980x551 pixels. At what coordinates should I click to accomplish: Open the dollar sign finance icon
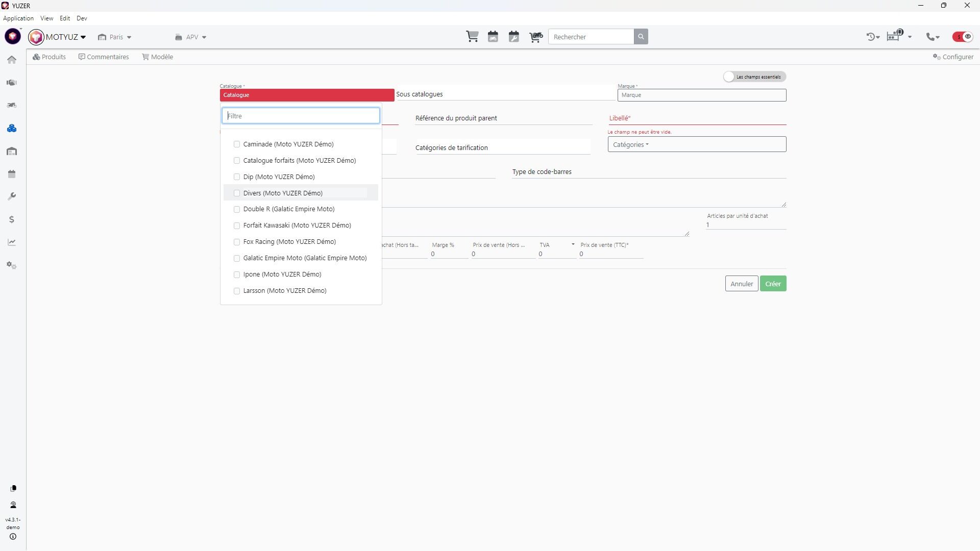tap(12, 219)
